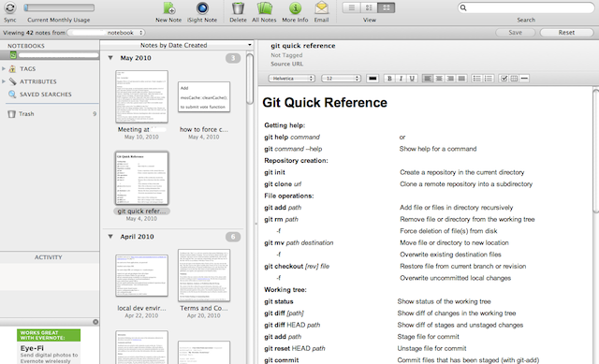Insert a table
This screenshot has height=364, width=599.
pos(514,79)
